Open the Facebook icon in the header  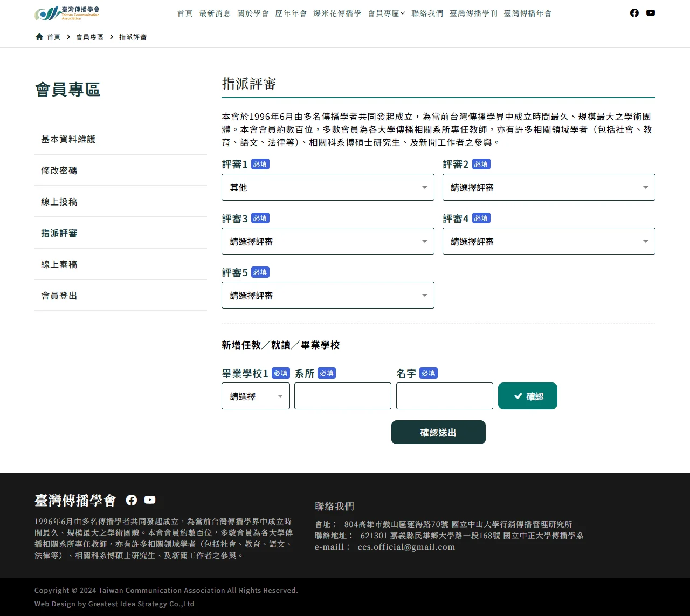[x=634, y=12]
